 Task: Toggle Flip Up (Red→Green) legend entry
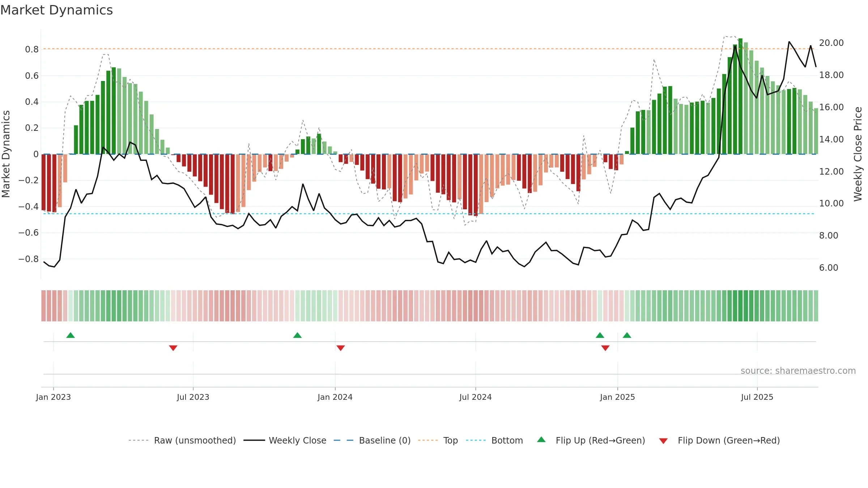pos(591,440)
